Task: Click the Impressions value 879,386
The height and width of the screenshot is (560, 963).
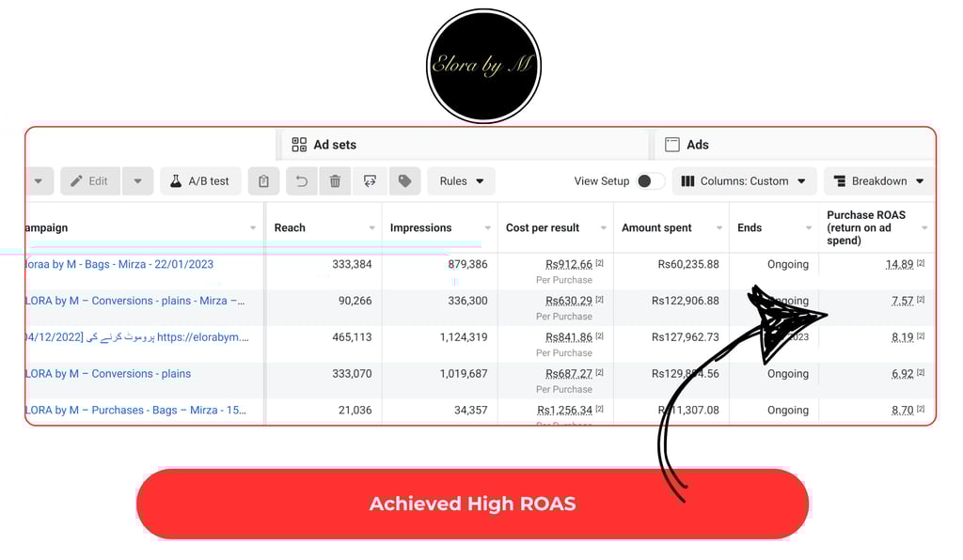Action: 467,264
